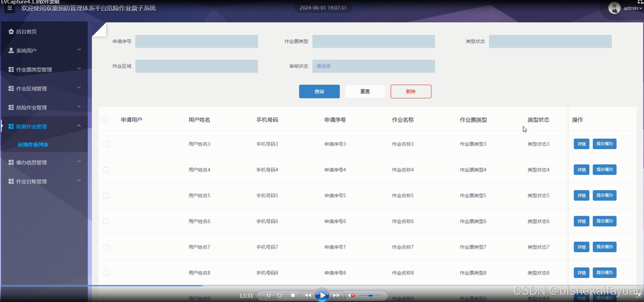Screen dimensions: 644x302
Task: Expand the 危险作业管理 chevron
Action: point(79,107)
